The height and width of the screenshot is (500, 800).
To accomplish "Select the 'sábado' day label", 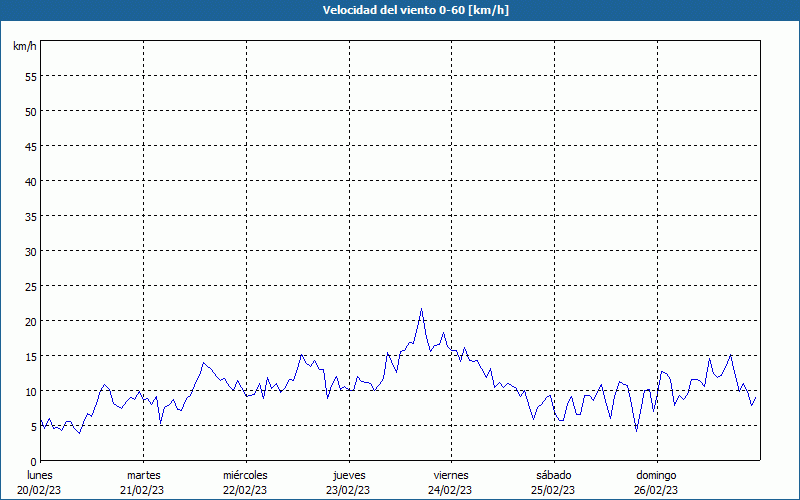I will point(554,475).
